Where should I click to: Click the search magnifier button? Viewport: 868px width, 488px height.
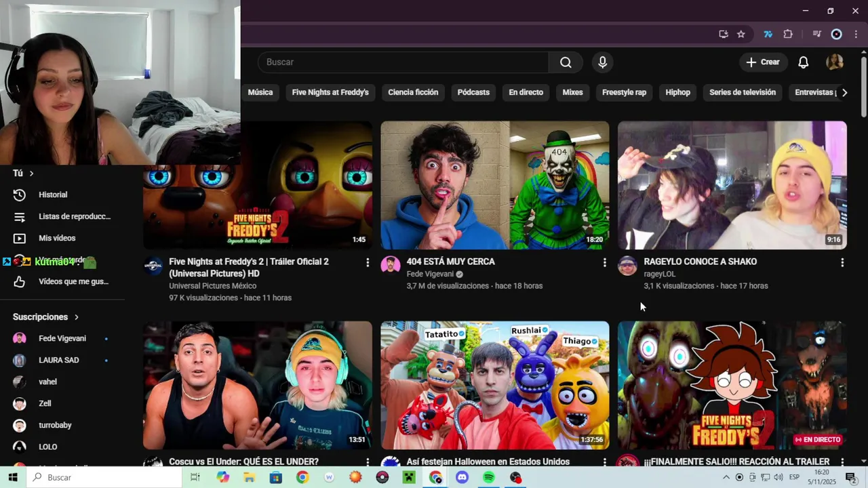pyautogui.click(x=566, y=62)
